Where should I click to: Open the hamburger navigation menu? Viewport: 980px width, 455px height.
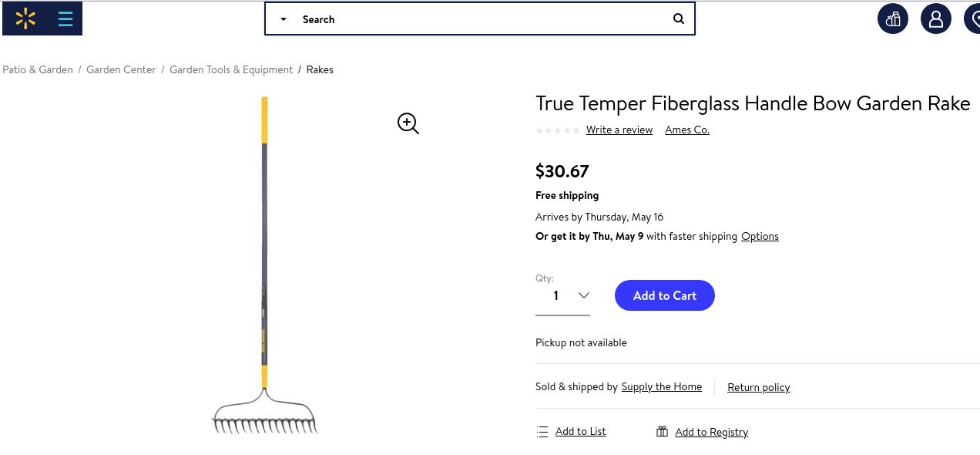[65, 18]
